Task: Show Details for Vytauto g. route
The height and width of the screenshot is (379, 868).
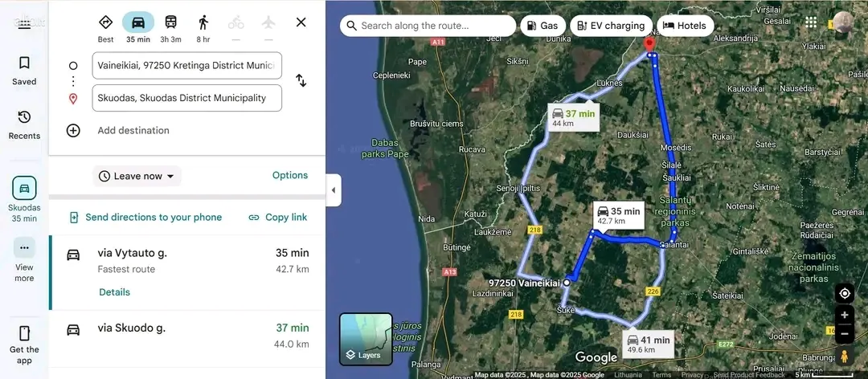Action: point(115,292)
